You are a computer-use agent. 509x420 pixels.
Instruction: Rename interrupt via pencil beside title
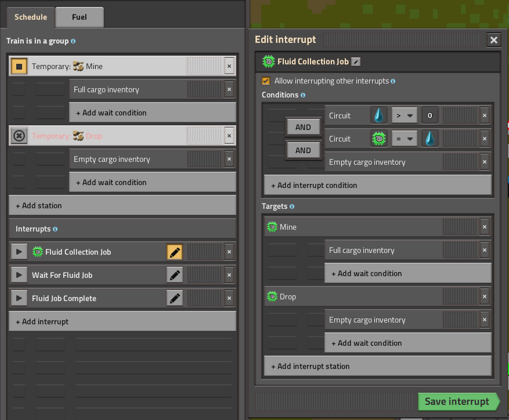pyautogui.click(x=356, y=61)
